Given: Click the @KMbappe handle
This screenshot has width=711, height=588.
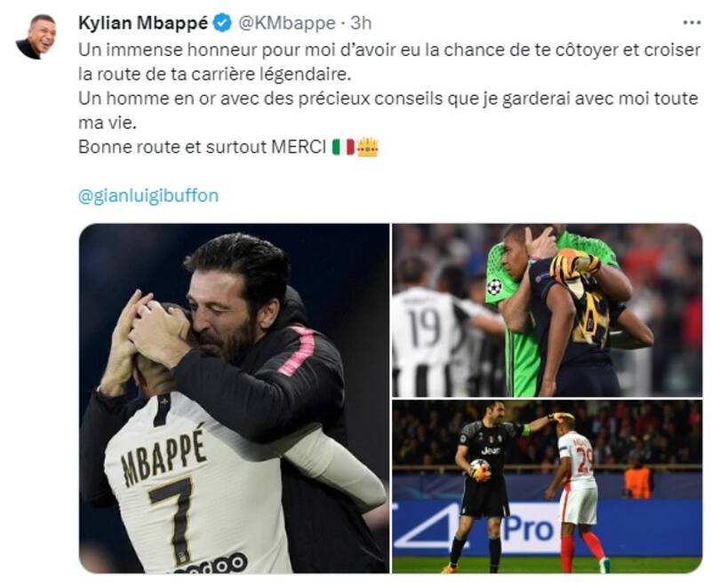Looking at the screenshot, I should (286, 23).
